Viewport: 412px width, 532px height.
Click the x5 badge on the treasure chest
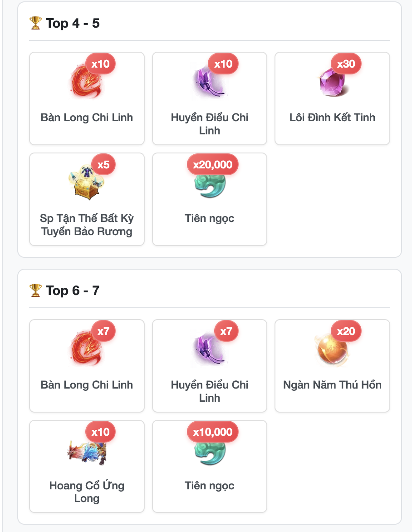tap(103, 165)
